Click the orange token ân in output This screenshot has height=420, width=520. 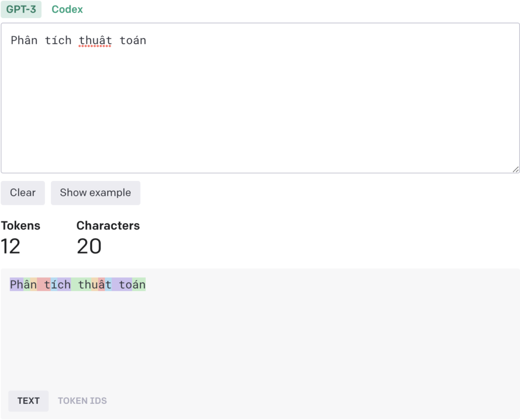(34, 284)
